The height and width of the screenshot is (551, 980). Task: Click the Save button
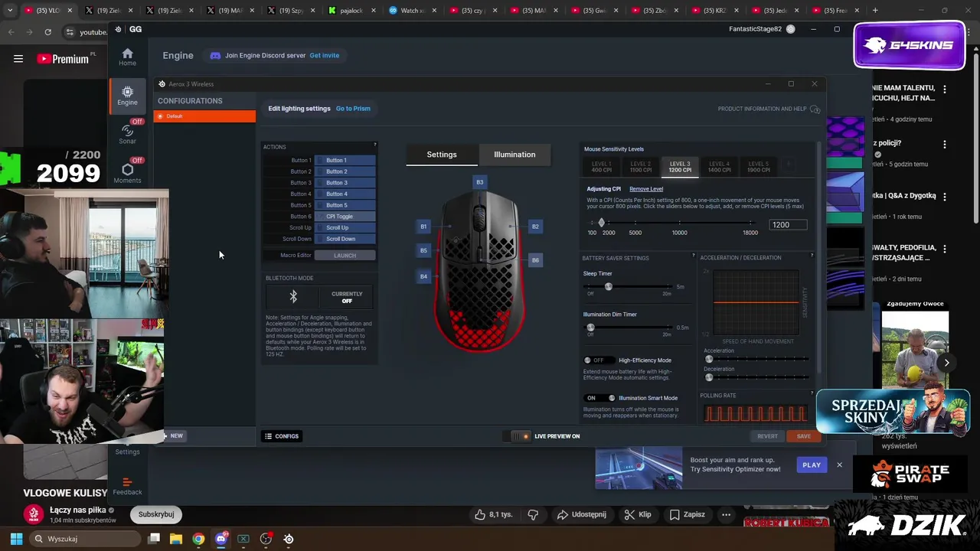coord(804,436)
